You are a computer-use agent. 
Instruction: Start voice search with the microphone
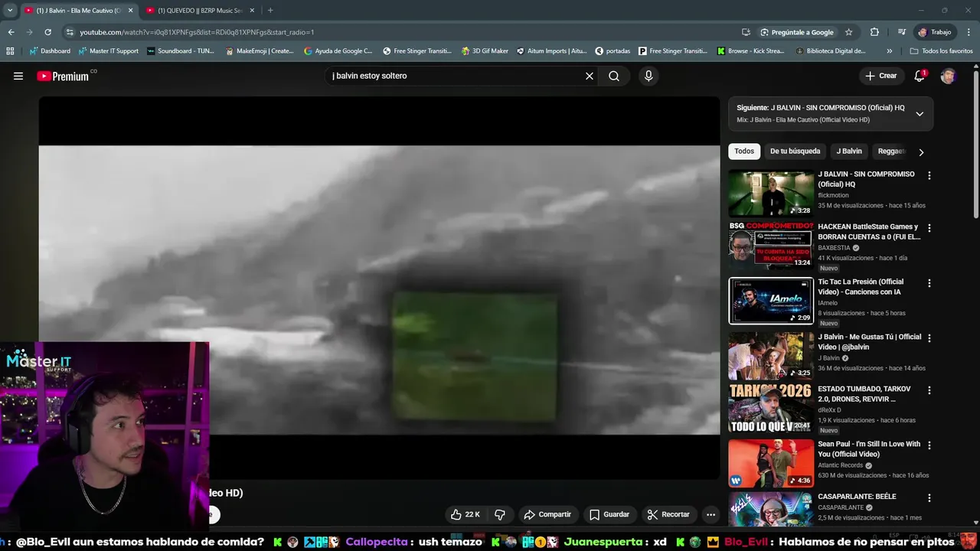pyautogui.click(x=648, y=76)
